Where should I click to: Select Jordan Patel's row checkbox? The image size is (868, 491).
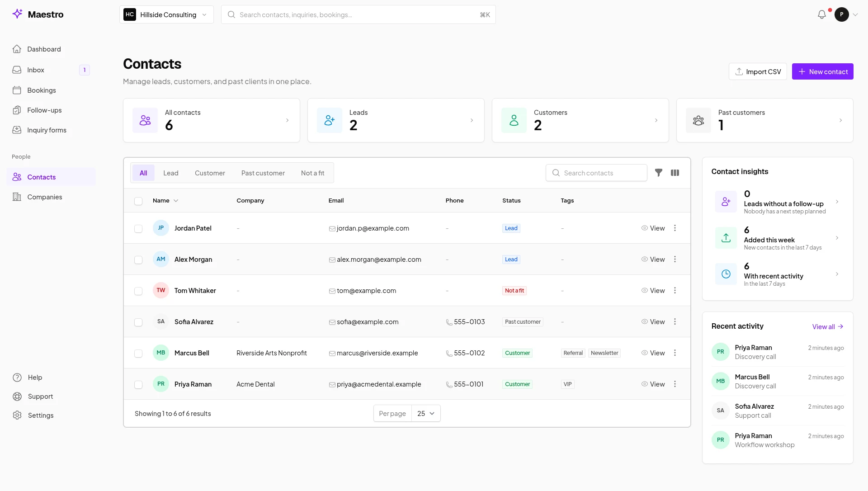138,229
